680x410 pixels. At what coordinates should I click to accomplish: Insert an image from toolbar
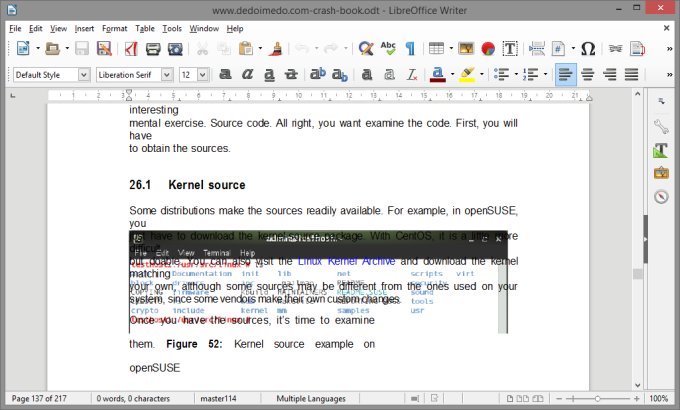[466, 48]
